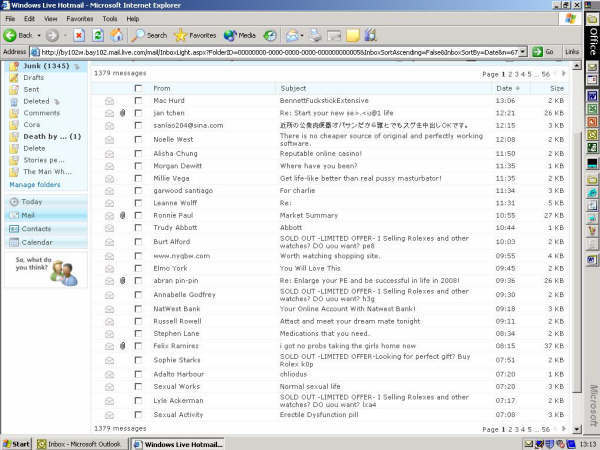Open message from garwood santiago
This screenshot has width=600, height=450.
pos(183,191)
